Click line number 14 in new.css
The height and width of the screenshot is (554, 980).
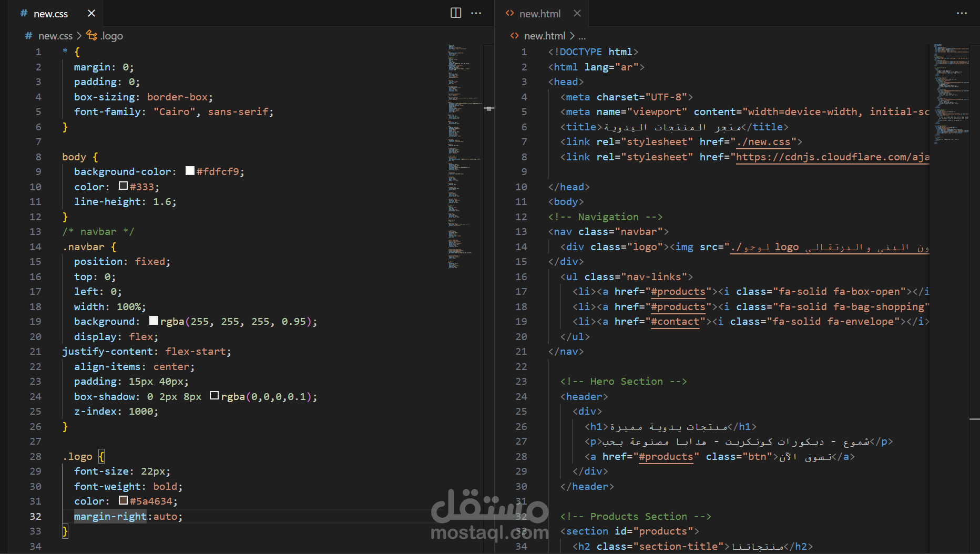[36, 247]
